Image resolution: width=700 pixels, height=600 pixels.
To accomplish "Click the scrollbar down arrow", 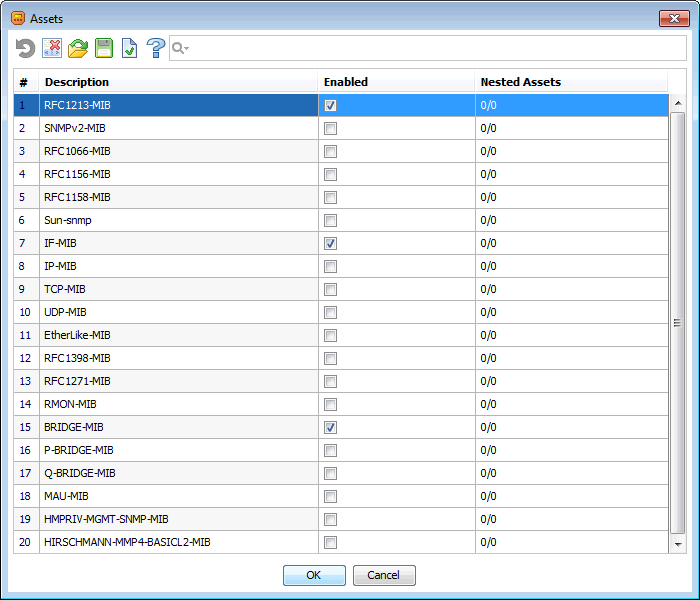I will [678, 544].
